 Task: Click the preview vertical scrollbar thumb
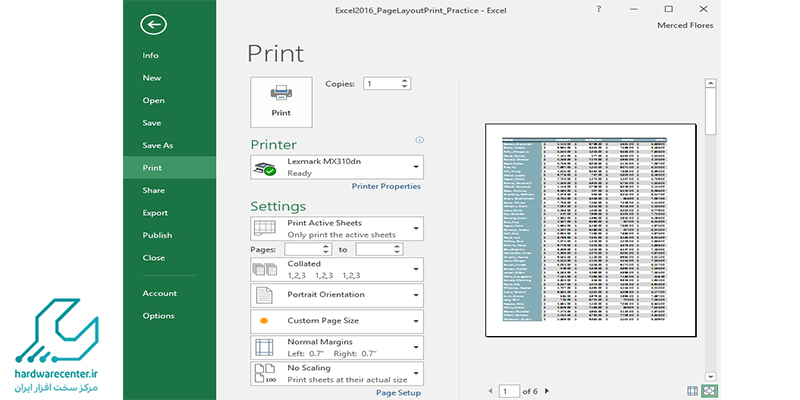(711, 112)
